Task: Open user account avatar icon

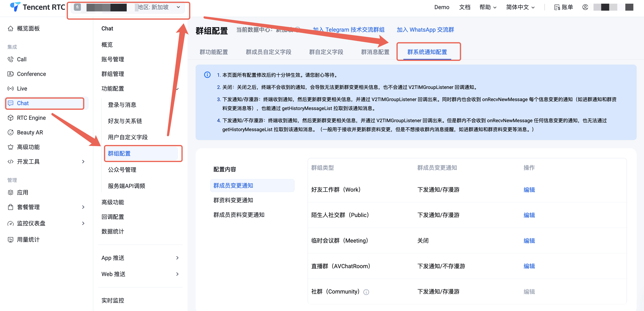Action: (x=585, y=7)
